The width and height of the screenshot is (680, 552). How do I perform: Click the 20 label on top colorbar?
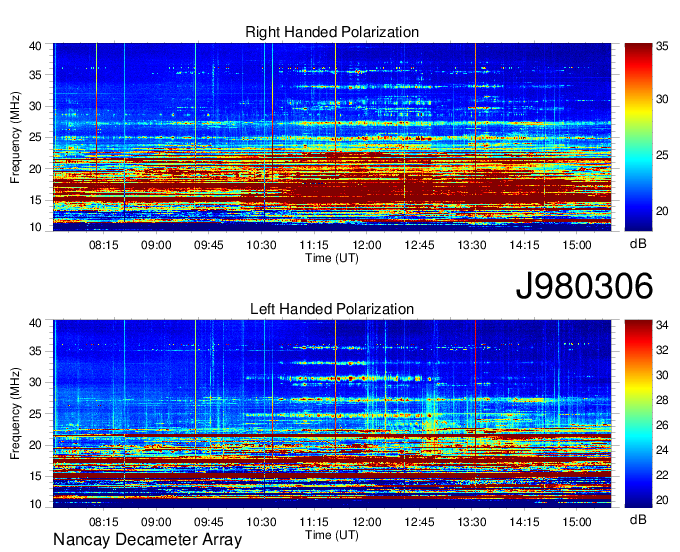coord(662,211)
